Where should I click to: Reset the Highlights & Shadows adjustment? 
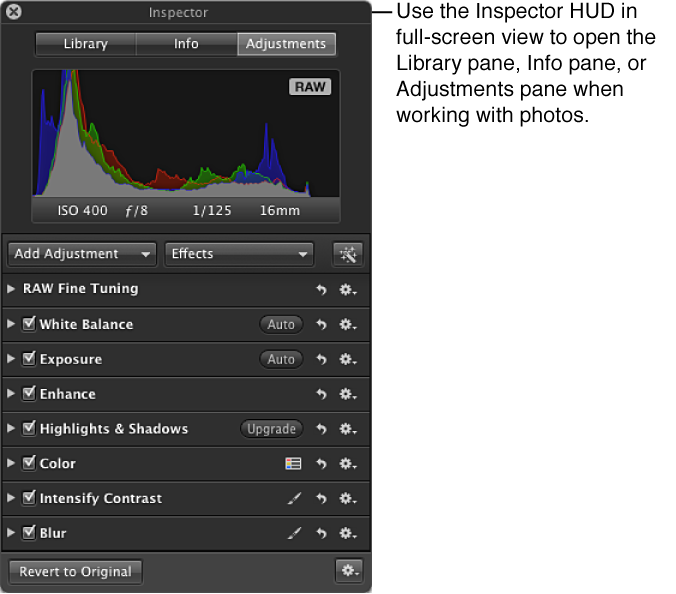[321, 429]
